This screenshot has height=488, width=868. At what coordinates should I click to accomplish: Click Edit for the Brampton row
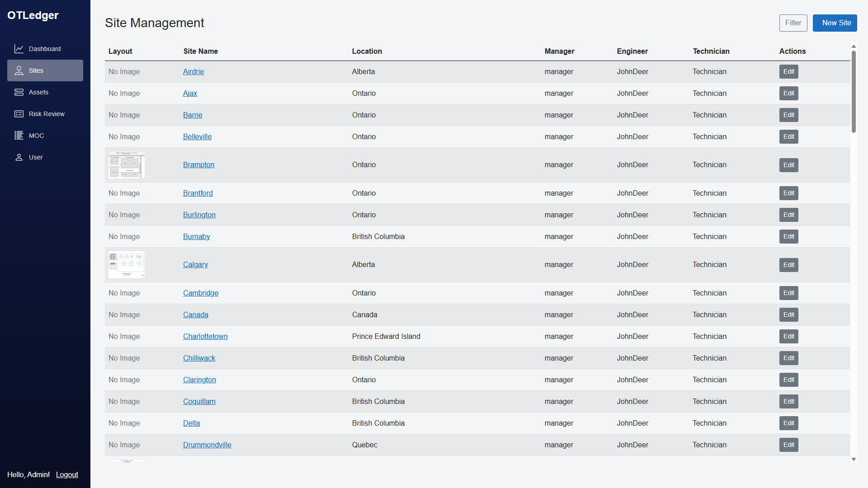pos(788,165)
